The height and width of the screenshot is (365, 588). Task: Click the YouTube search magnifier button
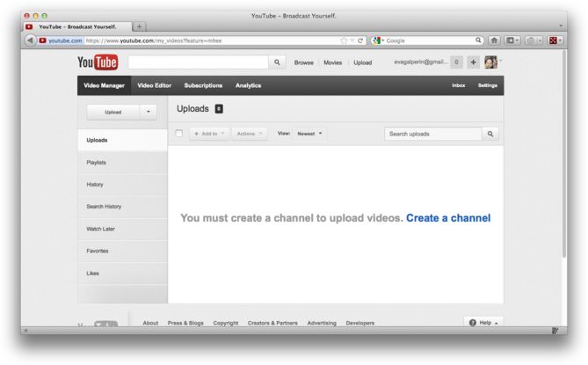[x=278, y=62]
